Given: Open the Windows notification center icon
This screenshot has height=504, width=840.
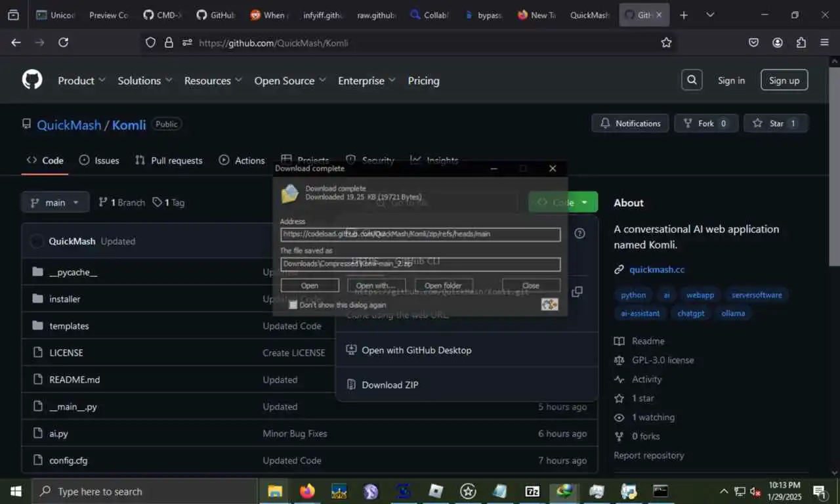Looking at the screenshot, I should click(x=820, y=492).
